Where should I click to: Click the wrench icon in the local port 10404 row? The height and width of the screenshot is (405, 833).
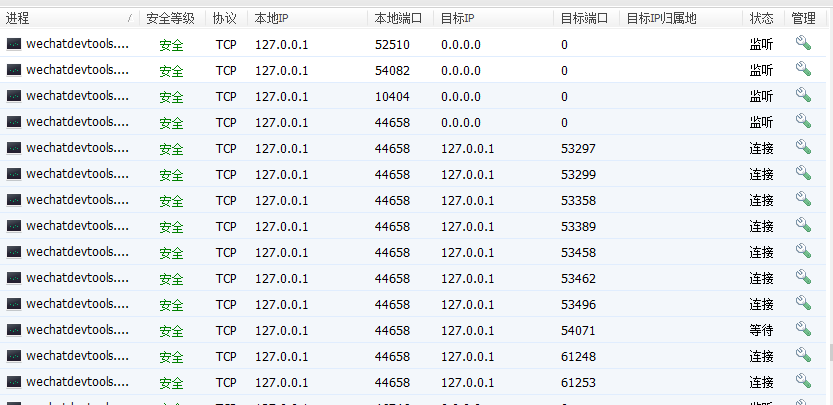point(803,95)
